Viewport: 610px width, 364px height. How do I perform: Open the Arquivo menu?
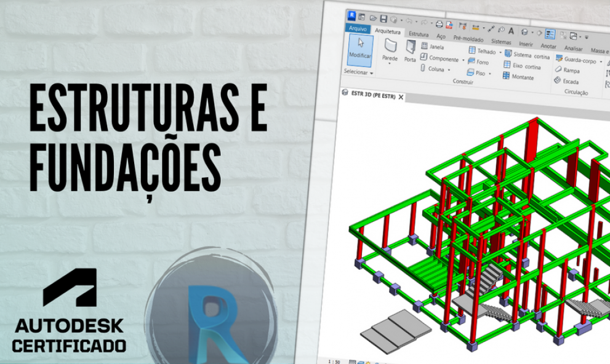coord(358,28)
